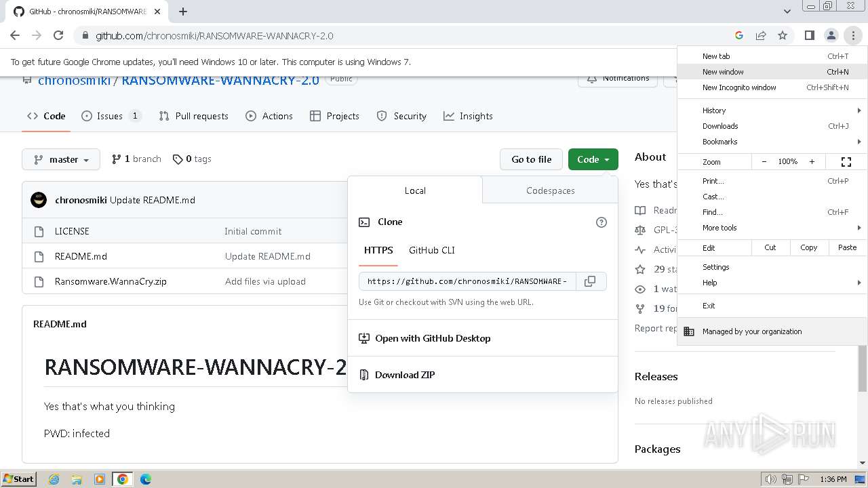
Task: Open the Security tab
Action: pyautogui.click(x=401, y=116)
